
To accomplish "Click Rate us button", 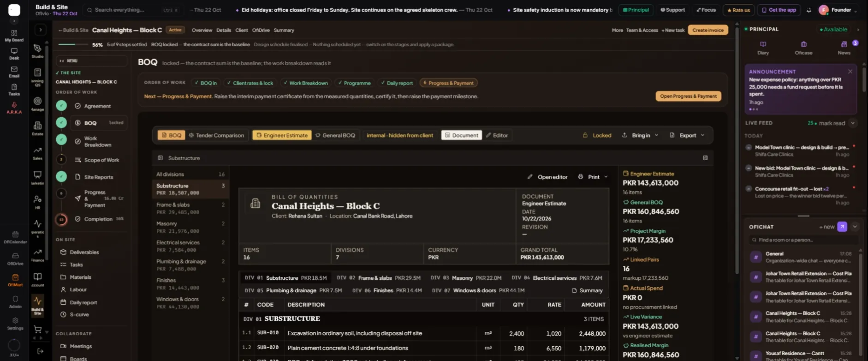I will 738,10.
